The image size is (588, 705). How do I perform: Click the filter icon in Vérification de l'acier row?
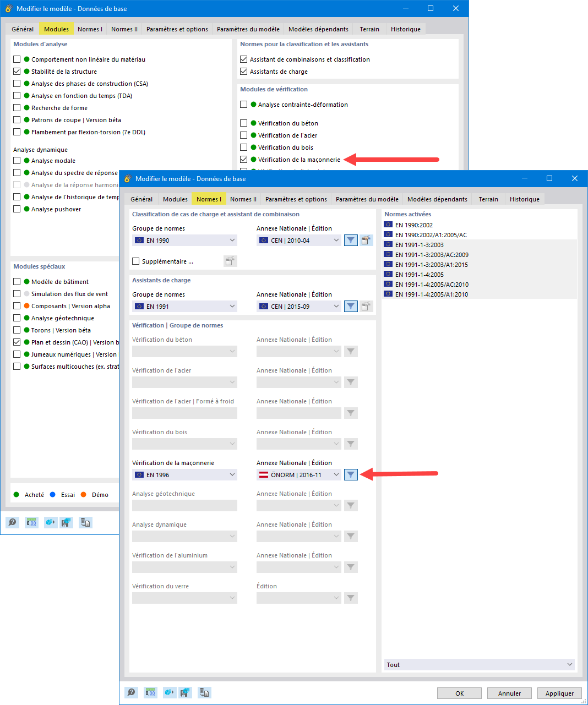tap(351, 382)
